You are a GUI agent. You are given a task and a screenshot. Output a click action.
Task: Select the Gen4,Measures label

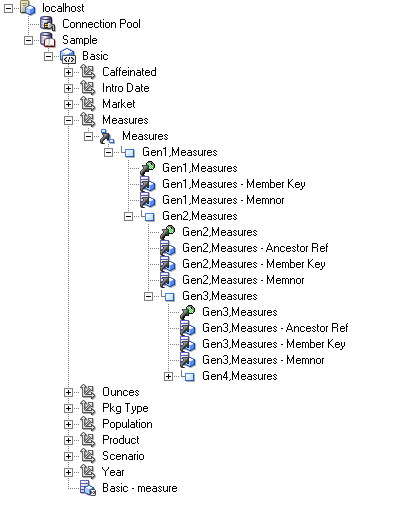click(x=240, y=376)
